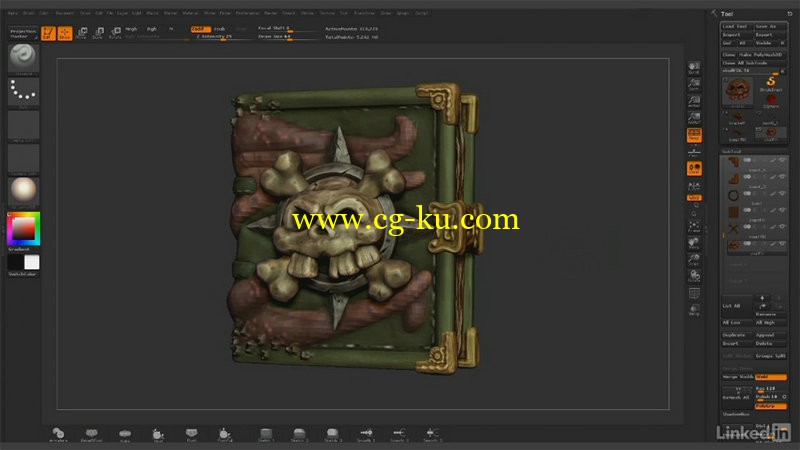Click the Scale view icon in right shelf
Screen dimensions: 800x450
[x=694, y=260]
